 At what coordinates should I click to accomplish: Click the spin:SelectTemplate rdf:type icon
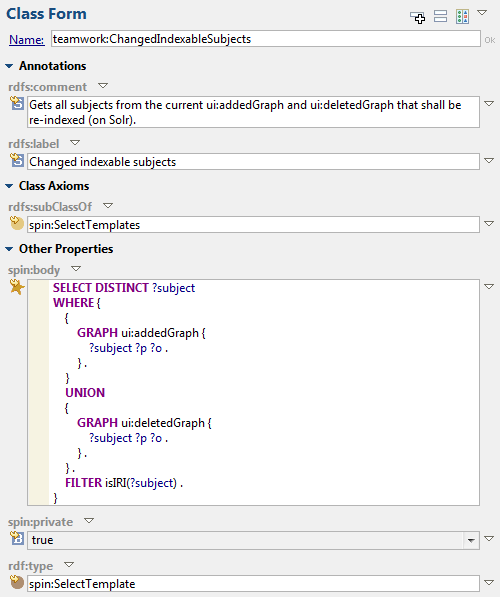17,582
